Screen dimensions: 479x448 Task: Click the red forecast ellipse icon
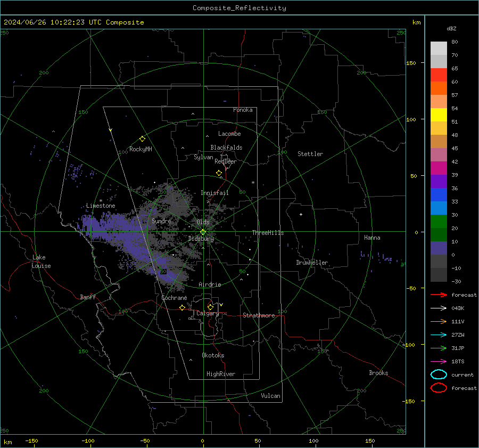[x=439, y=388]
